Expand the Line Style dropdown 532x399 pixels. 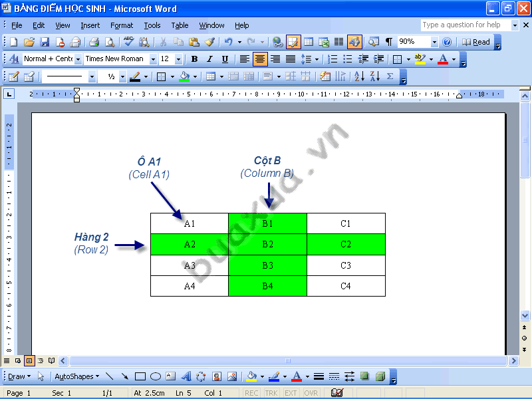pos(92,76)
